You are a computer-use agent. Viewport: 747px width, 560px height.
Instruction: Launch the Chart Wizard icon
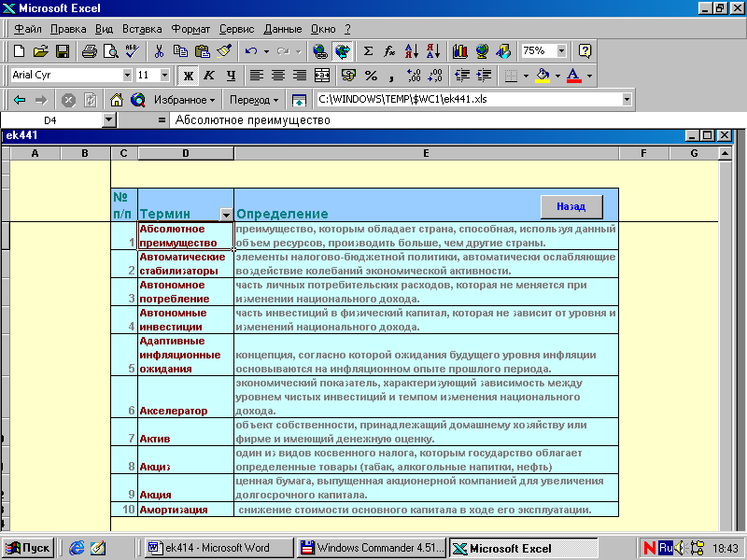tap(460, 51)
